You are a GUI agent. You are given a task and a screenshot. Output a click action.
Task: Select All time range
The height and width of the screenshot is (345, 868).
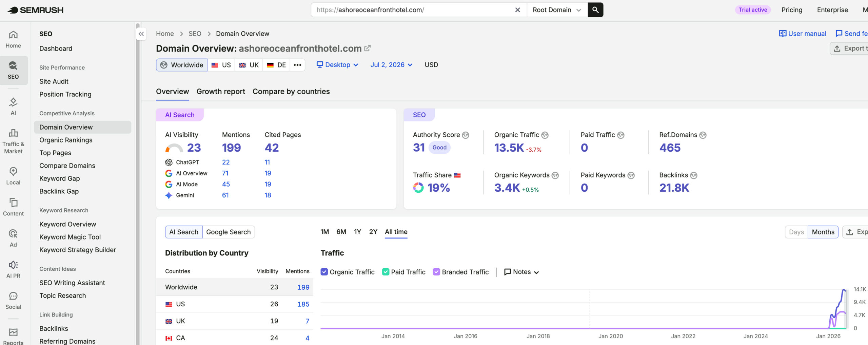click(x=396, y=232)
